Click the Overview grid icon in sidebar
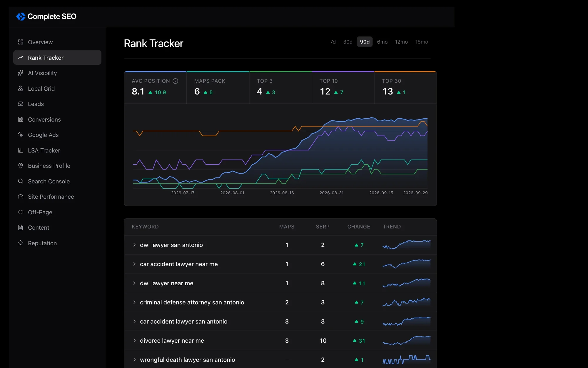 pyautogui.click(x=21, y=42)
